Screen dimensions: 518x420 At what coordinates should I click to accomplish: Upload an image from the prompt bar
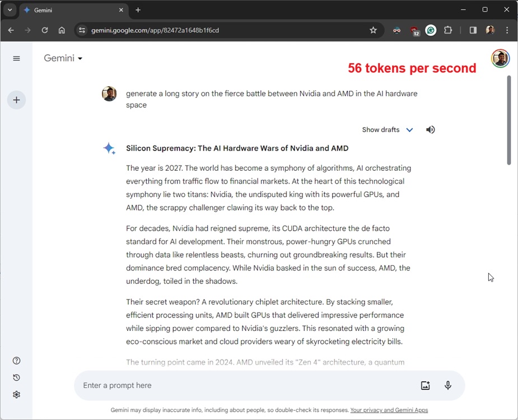tap(425, 385)
